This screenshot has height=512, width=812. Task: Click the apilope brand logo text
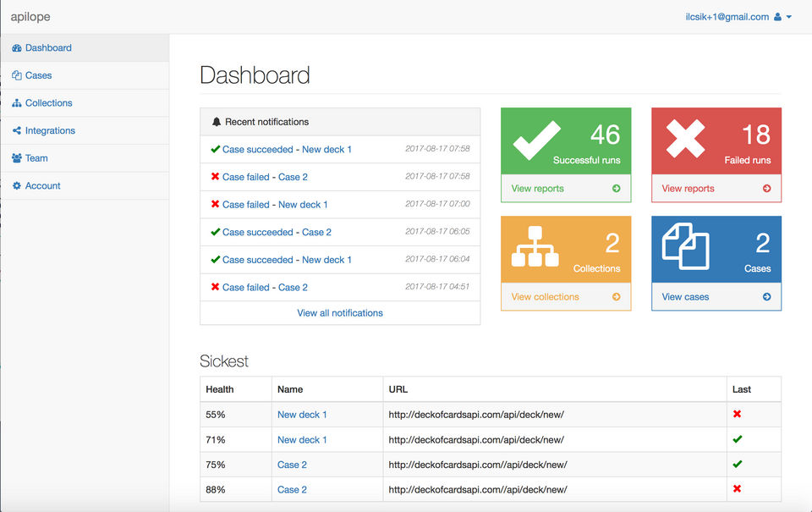(x=30, y=17)
